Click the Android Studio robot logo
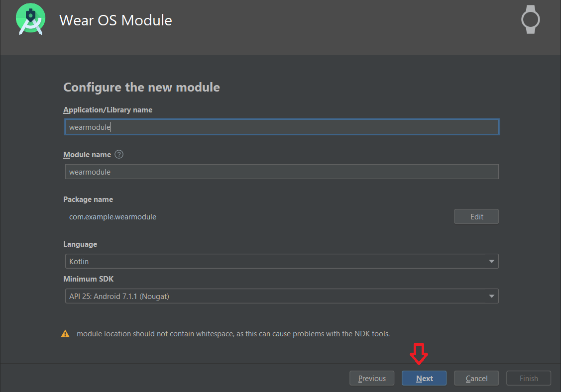The image size is (561, 392). 30,19
